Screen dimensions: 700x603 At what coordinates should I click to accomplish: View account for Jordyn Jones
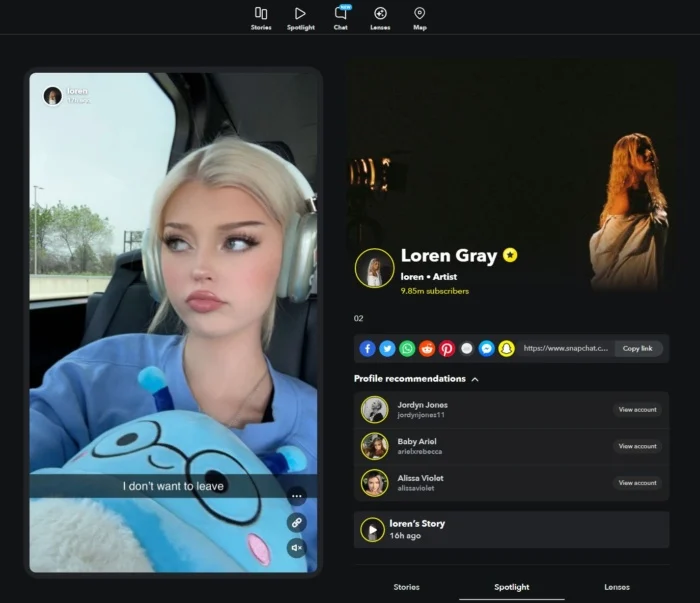637,410
